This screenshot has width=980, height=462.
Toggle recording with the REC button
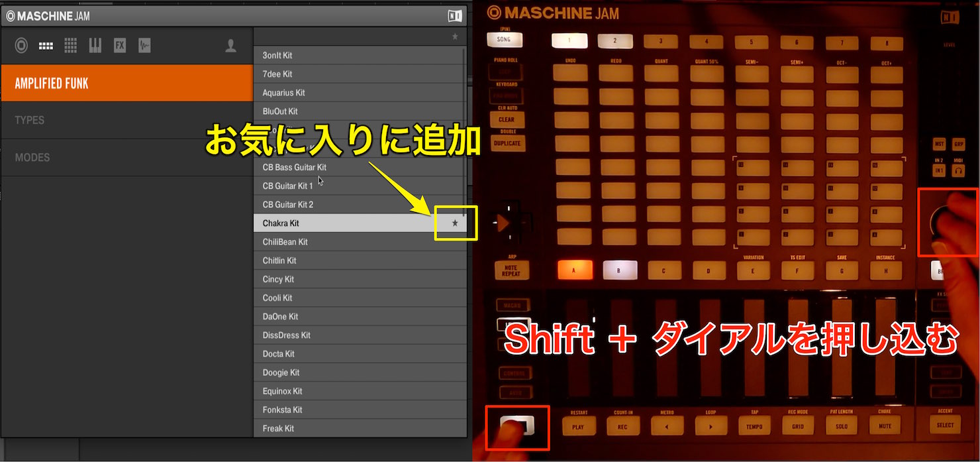pos(622,426)
